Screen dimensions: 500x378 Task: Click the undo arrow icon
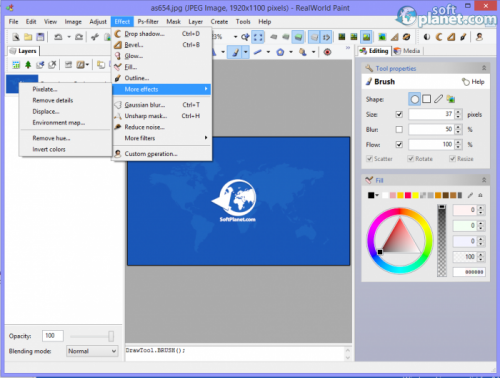point(59,37)
